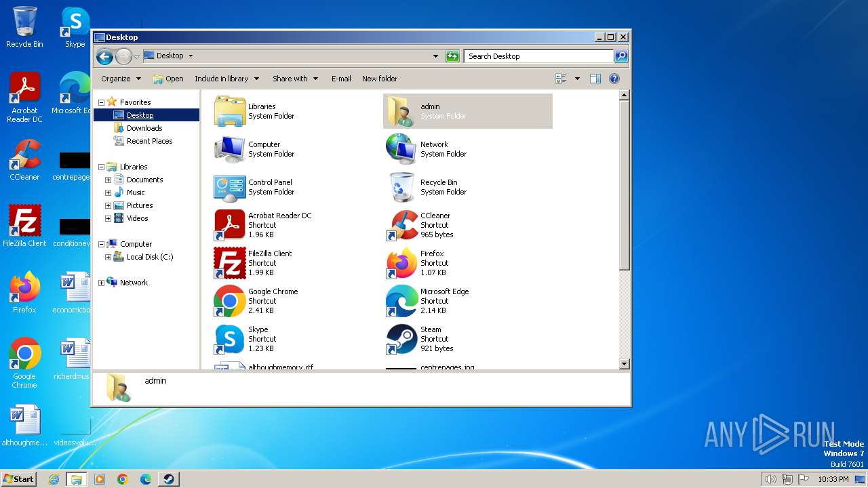
Task: Select the Network system folder icon
Action: click(401, 149)
